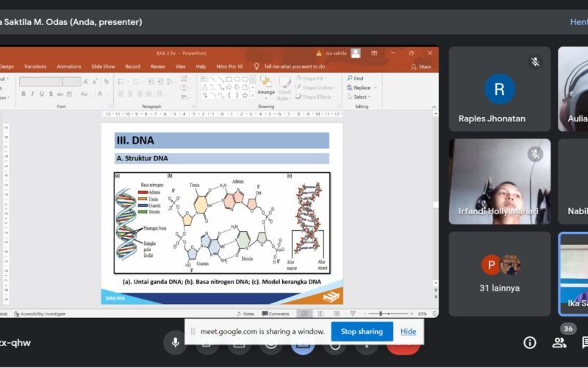Click the Find tool in Editing
588x368 pixels.
click(358, 78)
